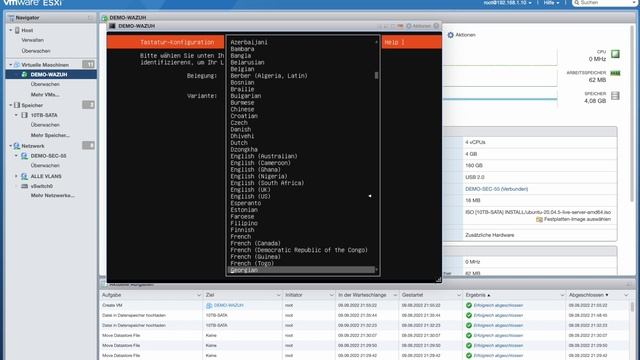The width and height of the screenshot is (640, 360).
Task: Open Mehr Netzwerke... in Navigator
Action: [52, 196]
